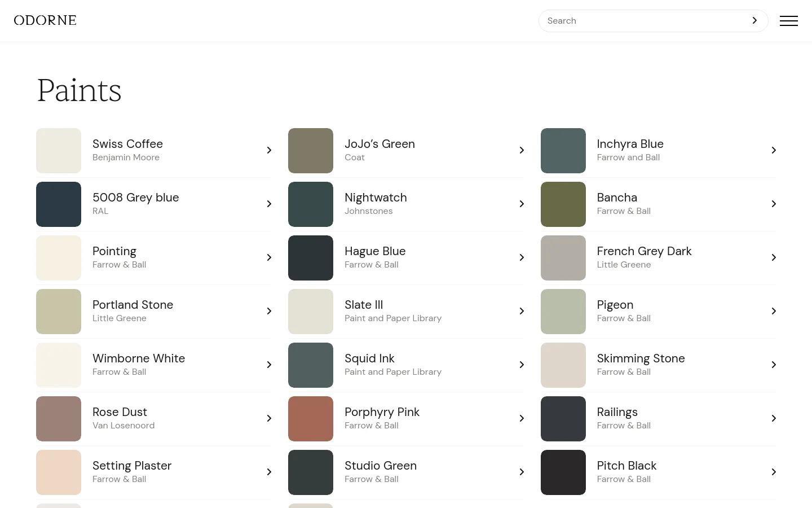Select the French Grey Dark swatch

(x=563, y=258)
